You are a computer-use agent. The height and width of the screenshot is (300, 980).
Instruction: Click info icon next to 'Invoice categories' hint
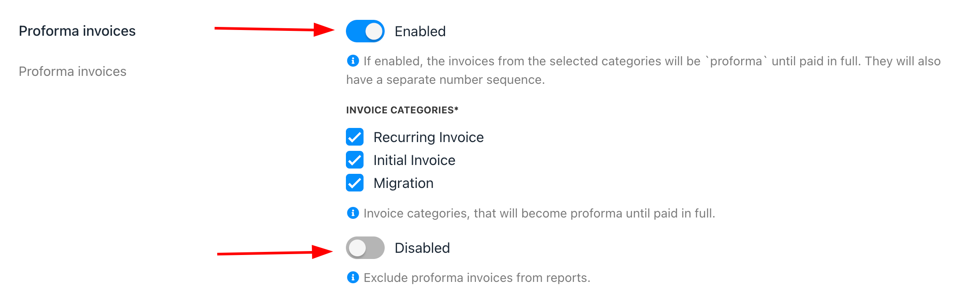(x=353, y=213)
